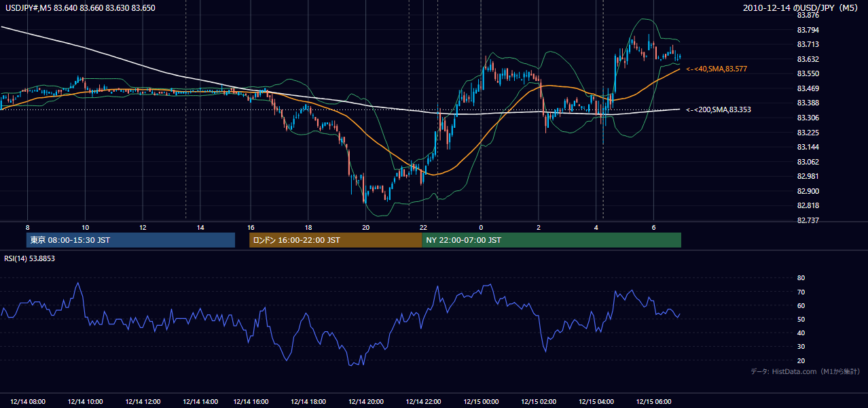
Task: Click price axis value 82.737
Action: click(807, 220)
